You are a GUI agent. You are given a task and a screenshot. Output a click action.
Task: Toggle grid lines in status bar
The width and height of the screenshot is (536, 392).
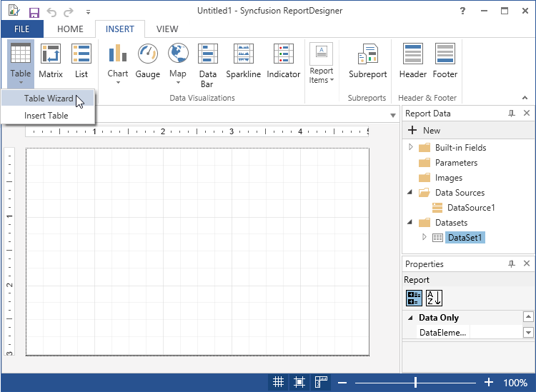pyautogui.click(x=279, y=383)
